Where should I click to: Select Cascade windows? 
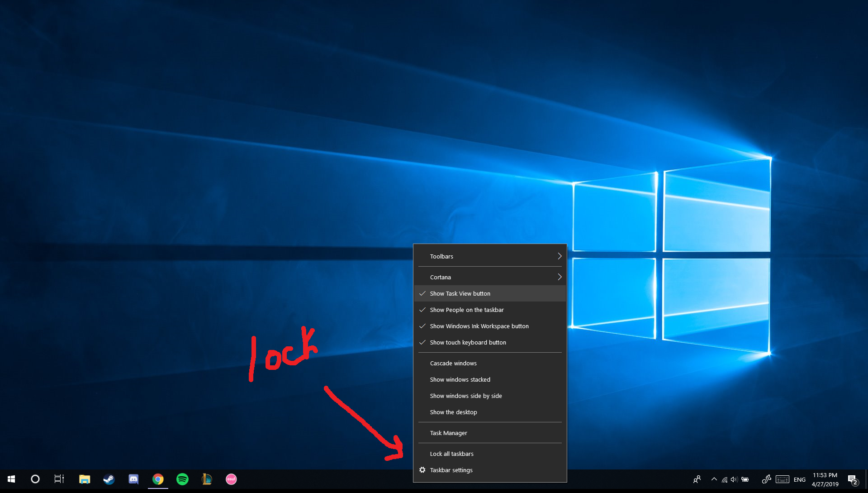tap(490, 363)
